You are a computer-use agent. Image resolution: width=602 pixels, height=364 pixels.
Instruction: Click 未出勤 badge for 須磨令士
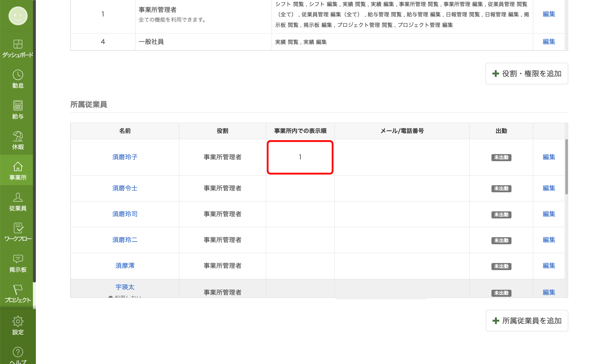(501, 189)
